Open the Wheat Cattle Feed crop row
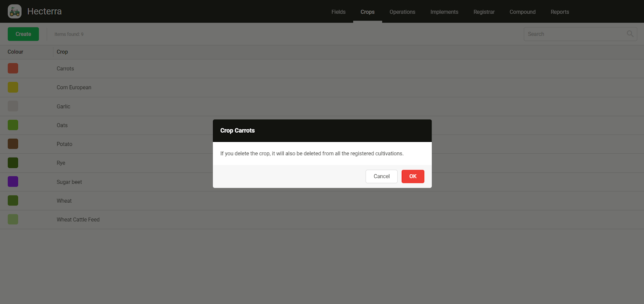This screenshot has height=304, width=644. (x=78, y=220)
